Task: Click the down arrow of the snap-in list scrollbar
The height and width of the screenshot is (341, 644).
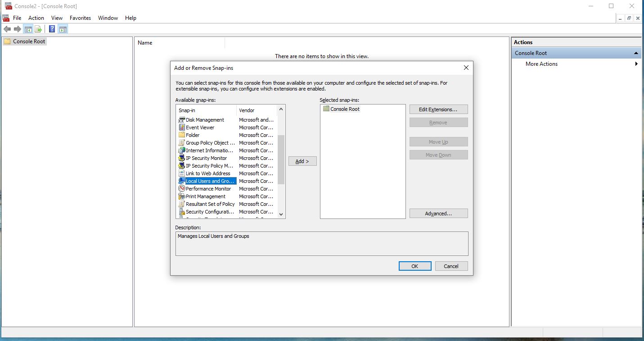Action: 281,214
